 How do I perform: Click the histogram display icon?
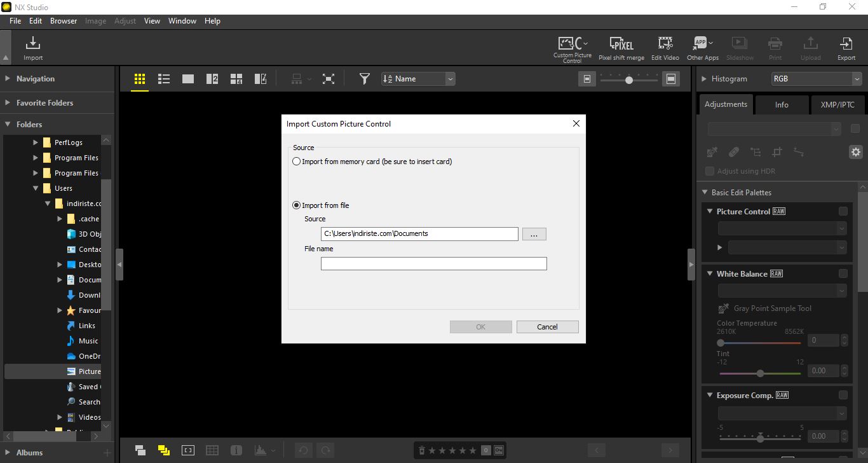261,450
